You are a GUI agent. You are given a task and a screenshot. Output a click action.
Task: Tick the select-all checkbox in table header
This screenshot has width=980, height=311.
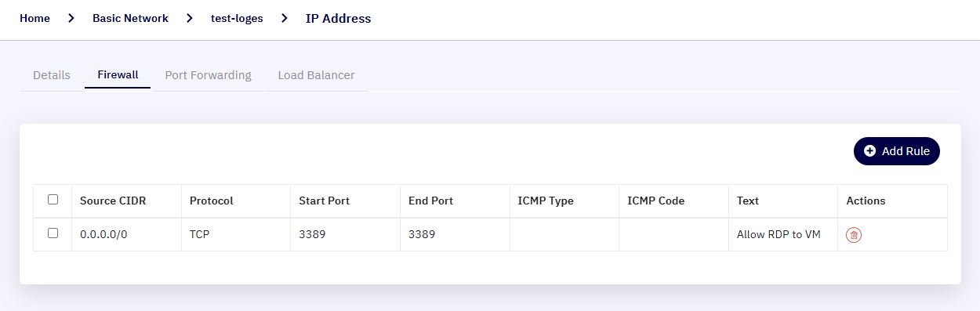(x=53, y=200)
